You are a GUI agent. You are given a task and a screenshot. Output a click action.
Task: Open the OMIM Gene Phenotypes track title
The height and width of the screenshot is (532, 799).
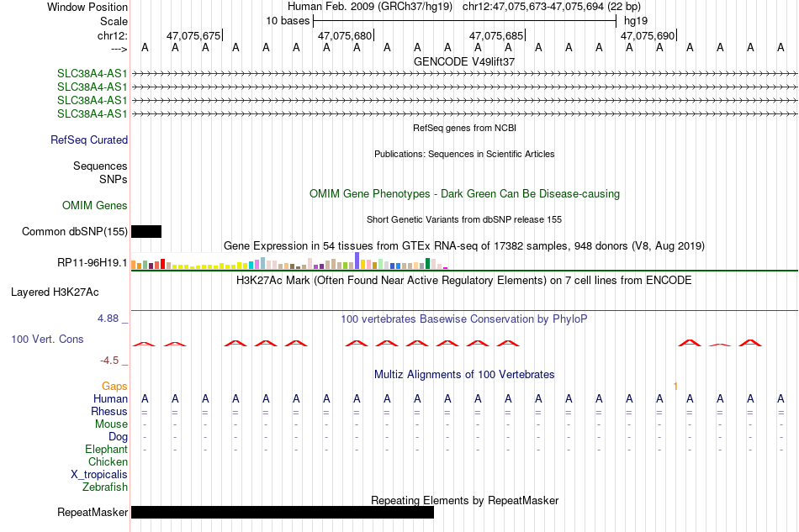coord(464,193)
